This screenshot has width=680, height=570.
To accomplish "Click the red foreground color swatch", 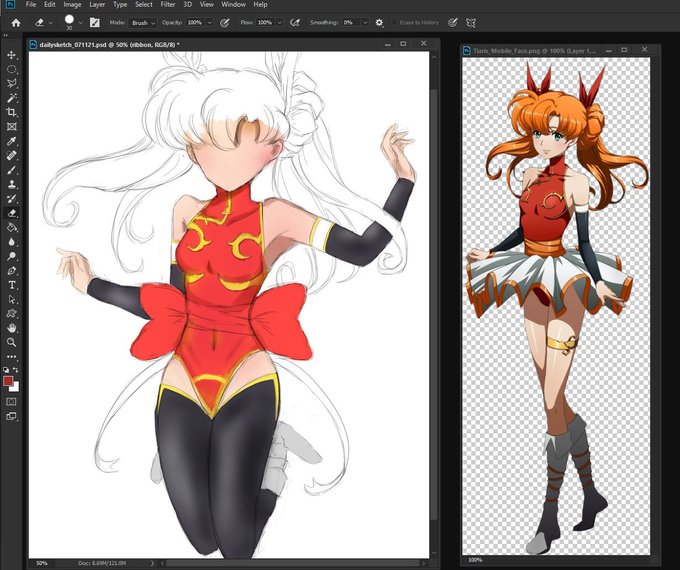I will click(7, 380).
